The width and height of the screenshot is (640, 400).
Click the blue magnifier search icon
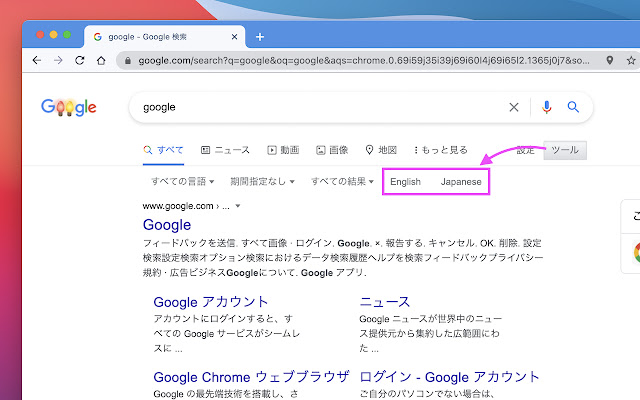tap(573, 107)
